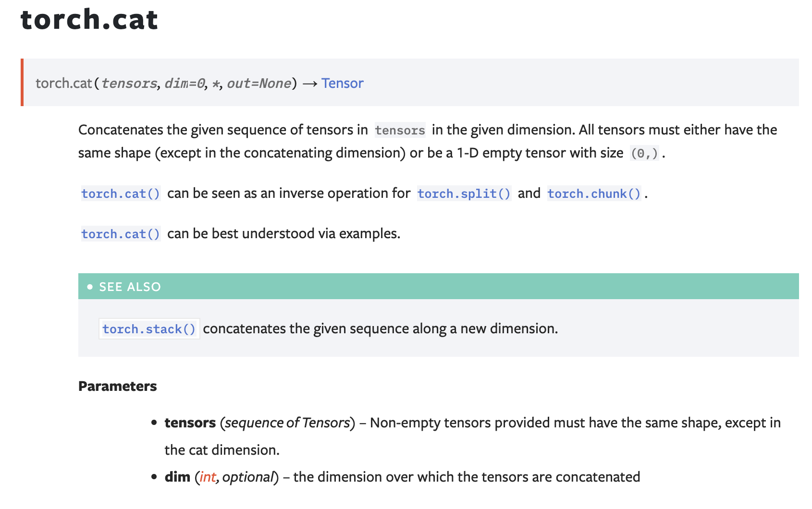
Task: Click the (0,) inline code snippet
Action: coord(644,153)
